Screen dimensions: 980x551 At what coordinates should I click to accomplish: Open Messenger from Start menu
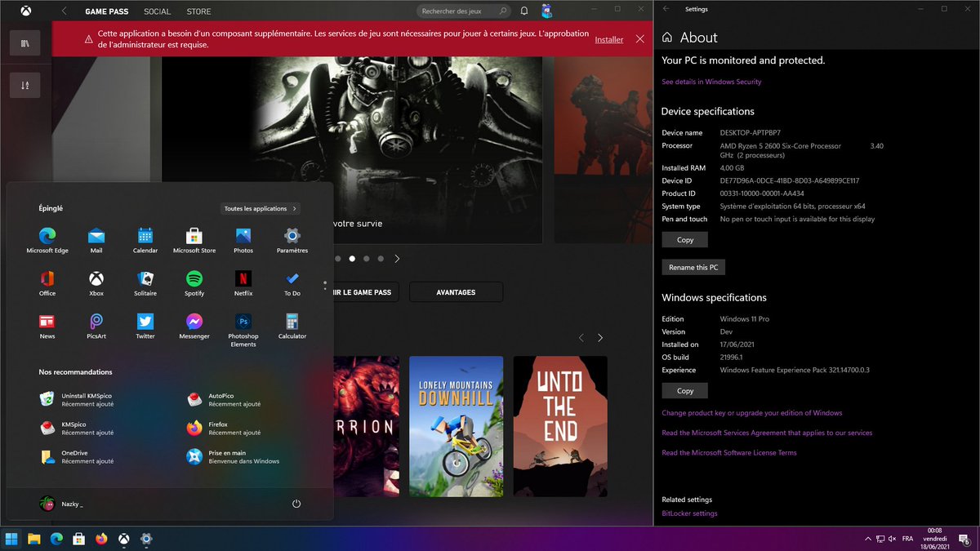[x=194, y=327]
